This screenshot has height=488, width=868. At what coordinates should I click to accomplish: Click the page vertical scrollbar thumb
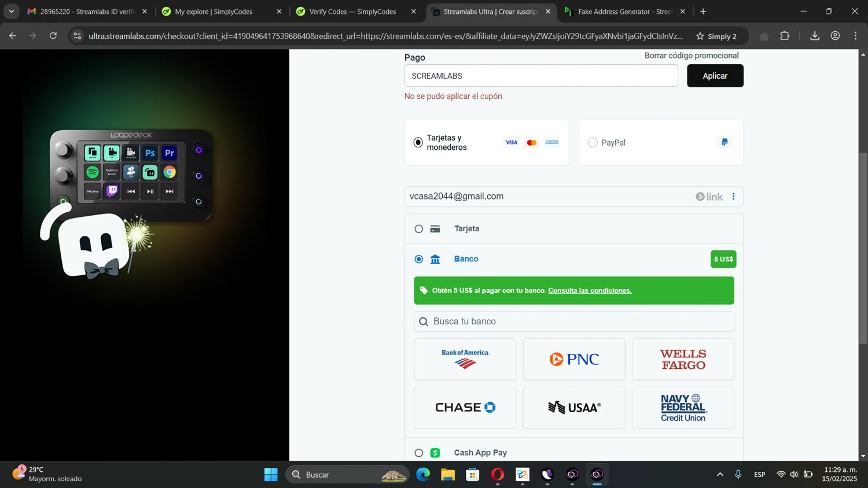pos(863,249)
